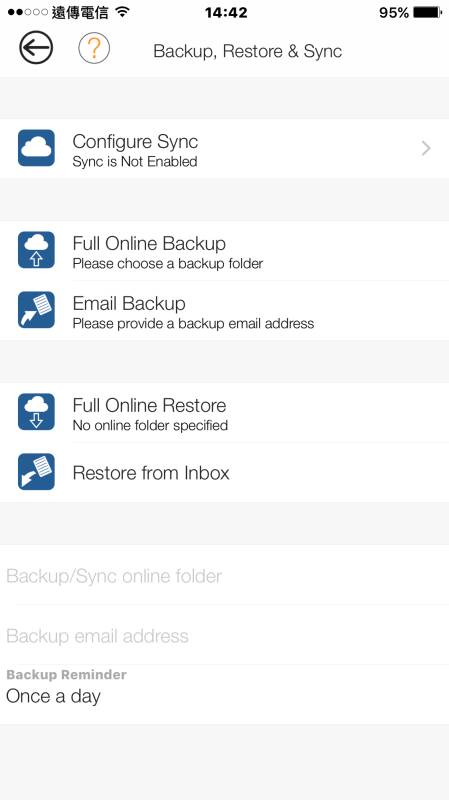This screenshot has height=800, width=449.
Task: Tap the back arrow icon
Action: (36, 48)
